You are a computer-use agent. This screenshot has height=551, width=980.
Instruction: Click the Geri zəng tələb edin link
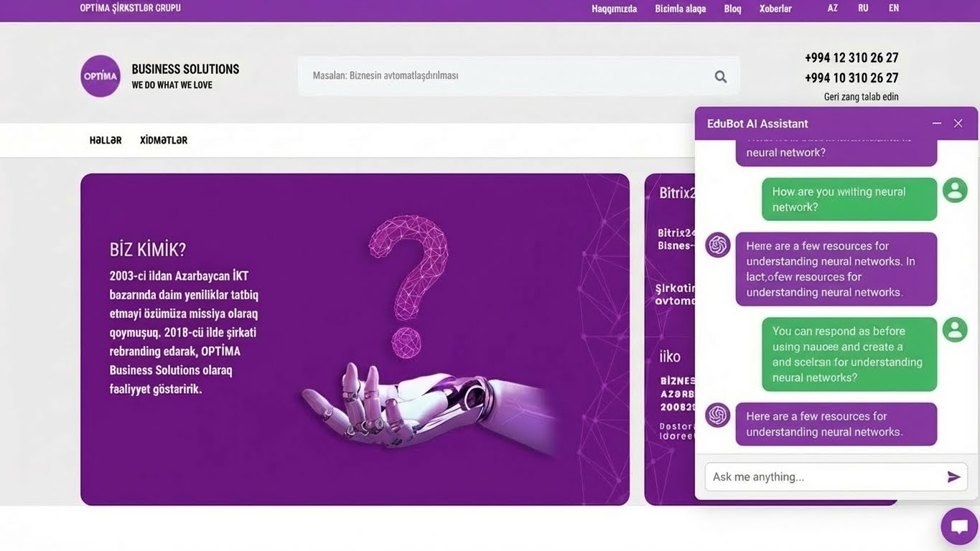click(x=861, y=96)
